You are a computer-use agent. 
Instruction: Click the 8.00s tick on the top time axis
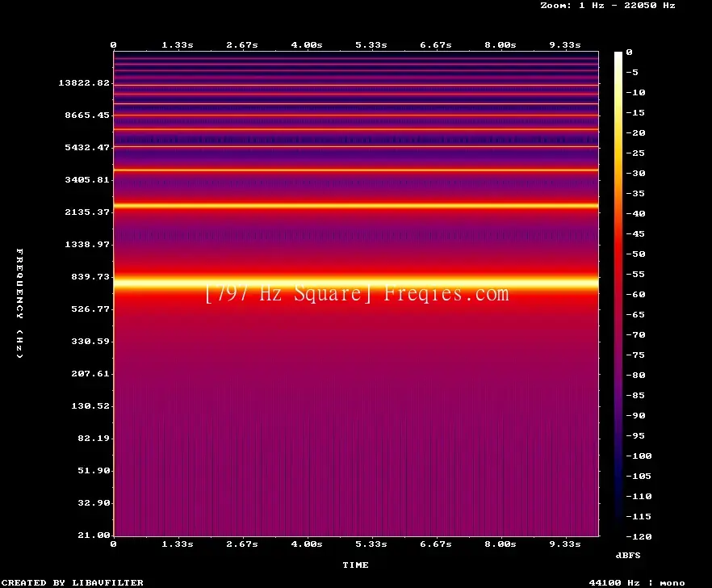(500, 44)
